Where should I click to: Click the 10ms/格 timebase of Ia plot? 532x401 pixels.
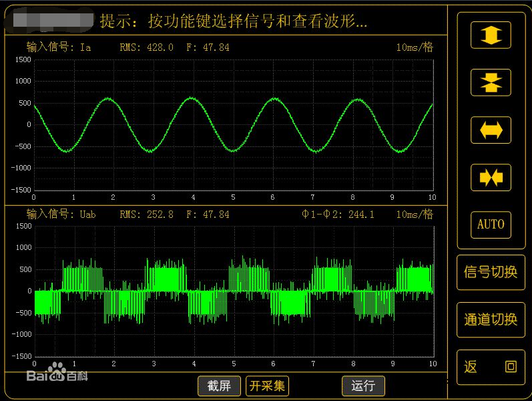(415, 47)
